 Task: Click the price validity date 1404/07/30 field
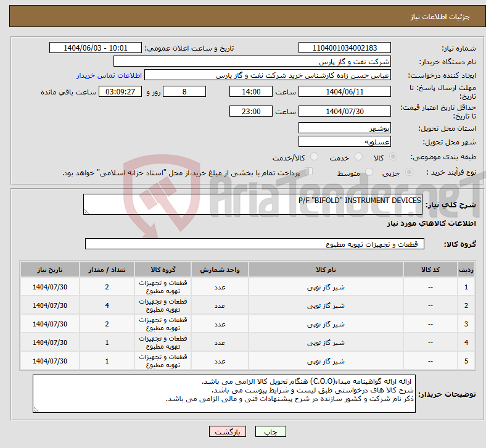[344, 111]
